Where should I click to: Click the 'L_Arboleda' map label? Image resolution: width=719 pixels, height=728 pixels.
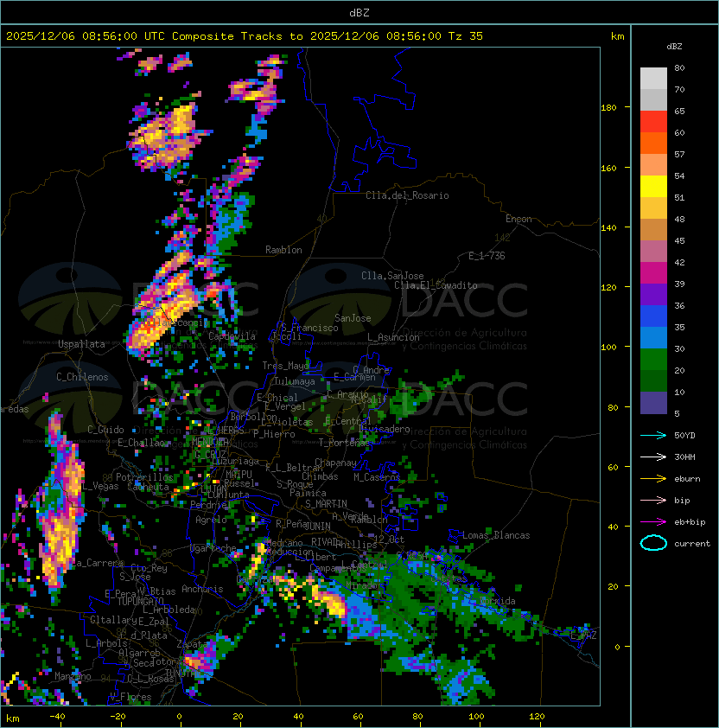[x=169, y=610]
